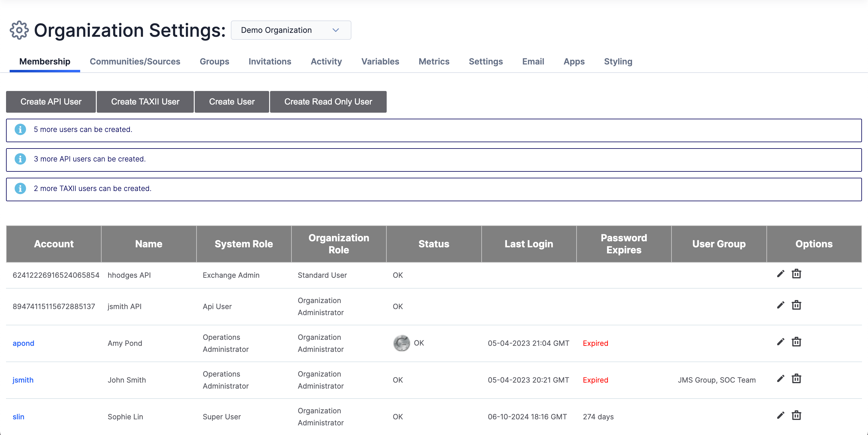Open the Groups tab
Viewport: 868px width, 435px height.
(214, 62)
